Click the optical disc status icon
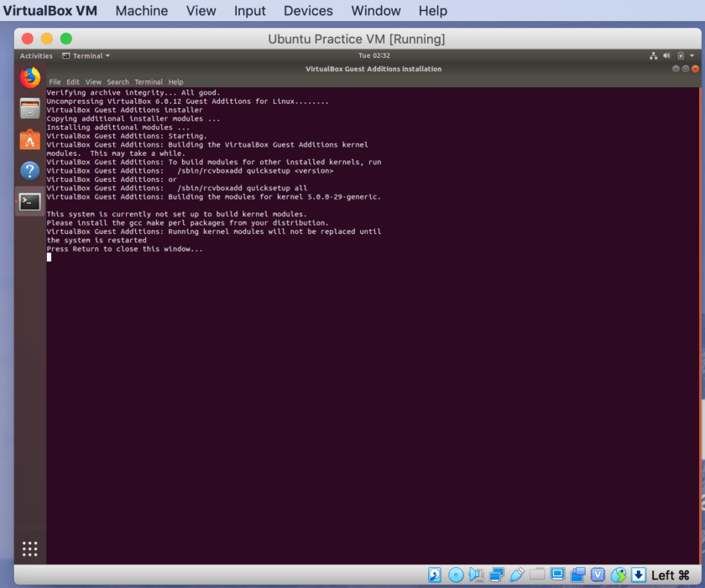Screen dimensions: 705x588 pos(456,575)
